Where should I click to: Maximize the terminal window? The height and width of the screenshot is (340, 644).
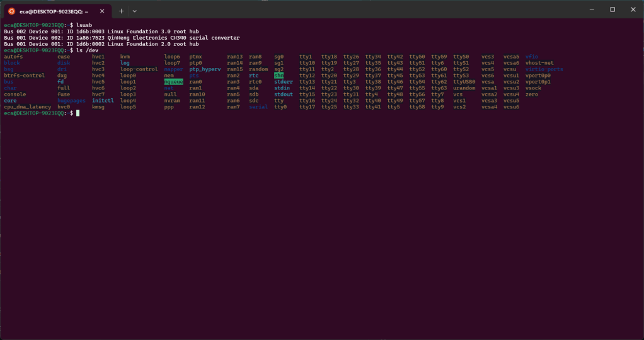click(612, 9)
